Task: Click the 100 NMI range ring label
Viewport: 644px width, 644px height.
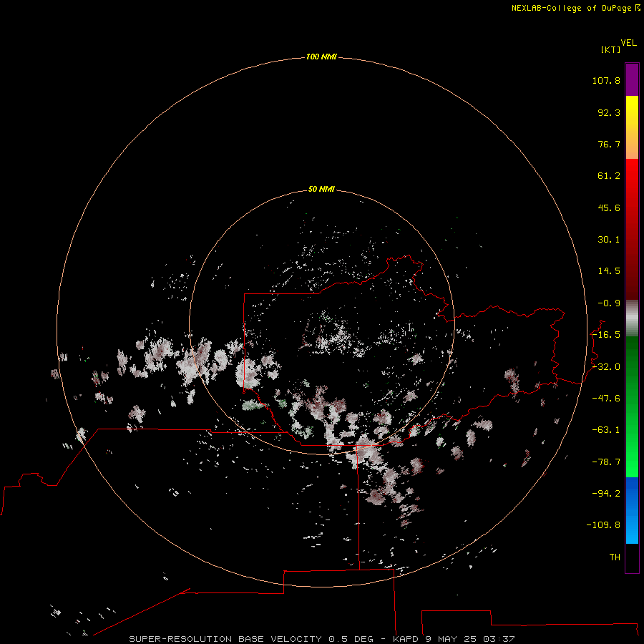Action: [321, 57]
